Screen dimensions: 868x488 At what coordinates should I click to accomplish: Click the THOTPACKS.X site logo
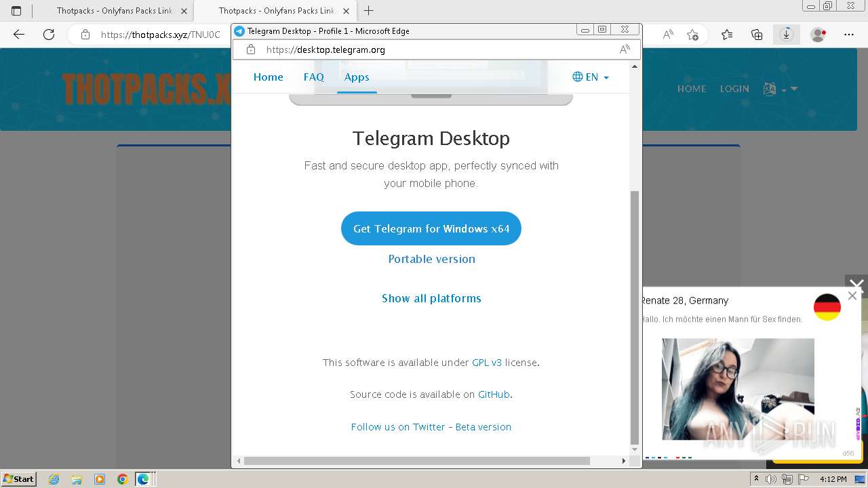click(x=146, y=89)
